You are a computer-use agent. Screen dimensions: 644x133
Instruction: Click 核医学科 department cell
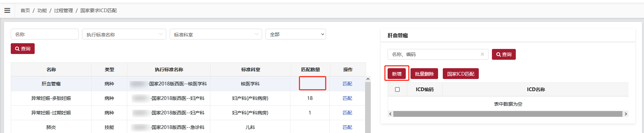[x=250, y=84]
